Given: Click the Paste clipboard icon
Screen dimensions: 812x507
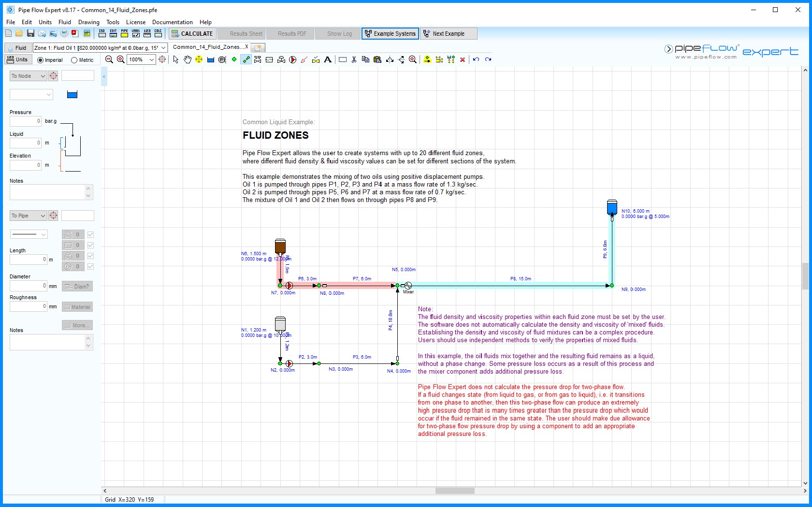Looking at the screenshot, I should (377, 59).
